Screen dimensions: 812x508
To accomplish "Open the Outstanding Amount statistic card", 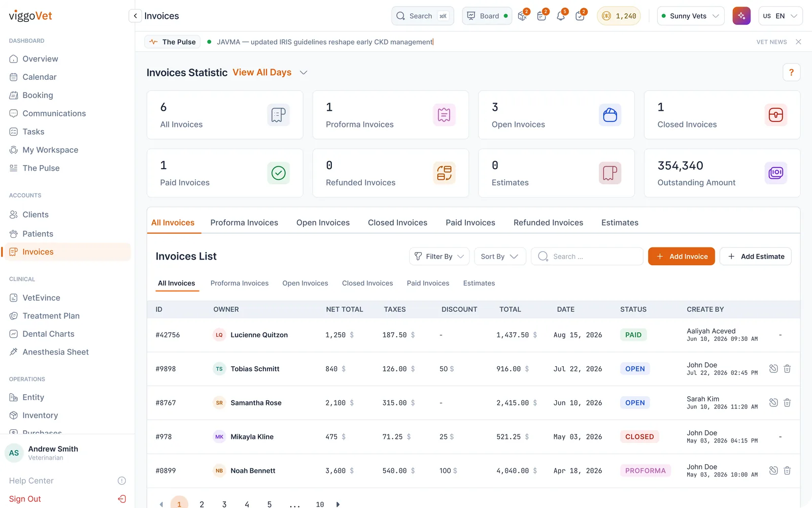I will pyautogui.click(x=722, y=173).
